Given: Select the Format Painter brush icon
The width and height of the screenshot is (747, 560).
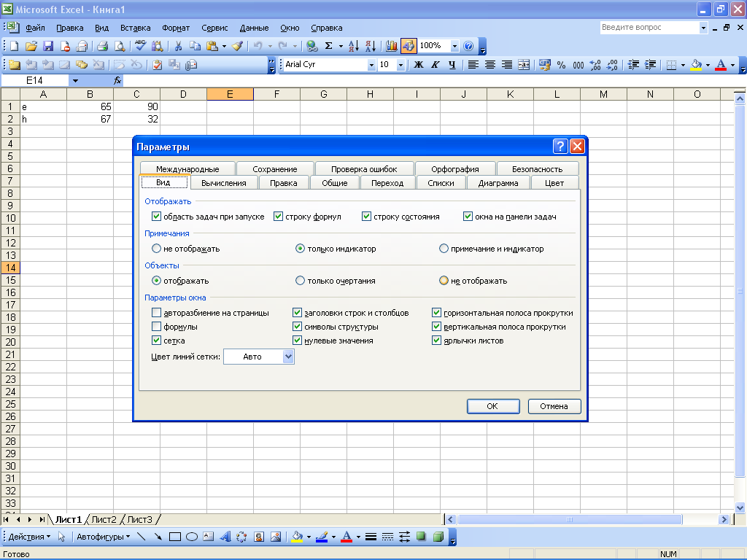Looking at the screenshot, I should [x=237, y=46].
